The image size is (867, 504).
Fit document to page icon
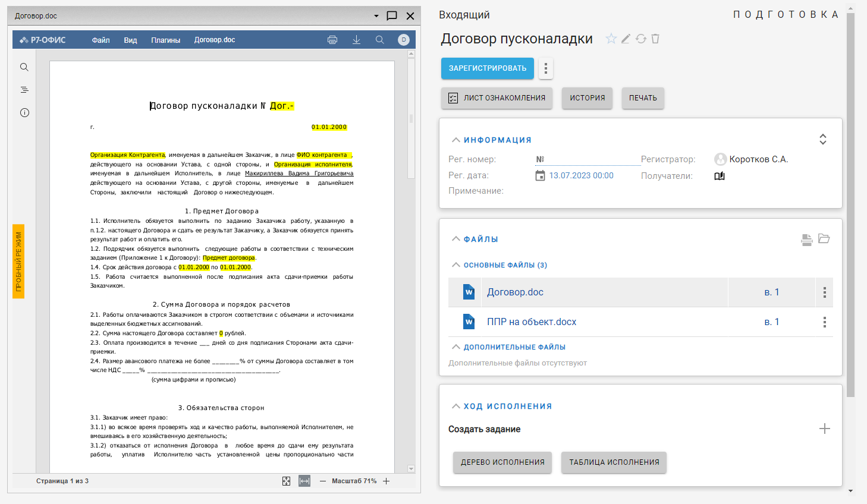tap(287, 481)
